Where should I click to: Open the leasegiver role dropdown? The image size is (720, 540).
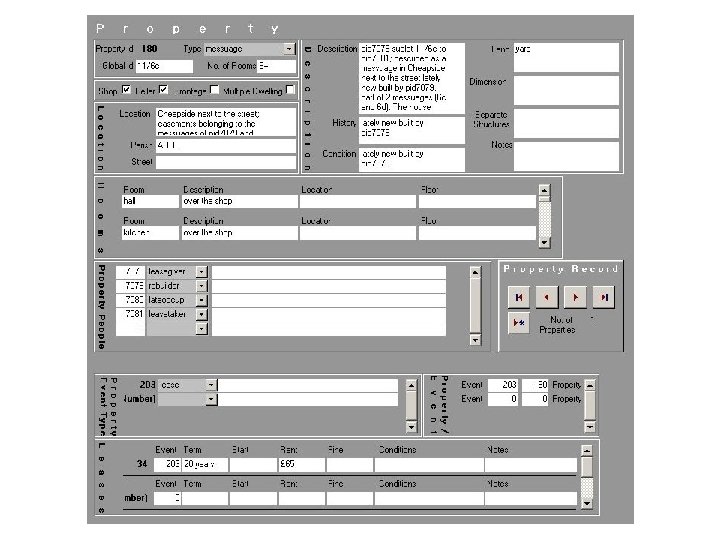(201, 272)
